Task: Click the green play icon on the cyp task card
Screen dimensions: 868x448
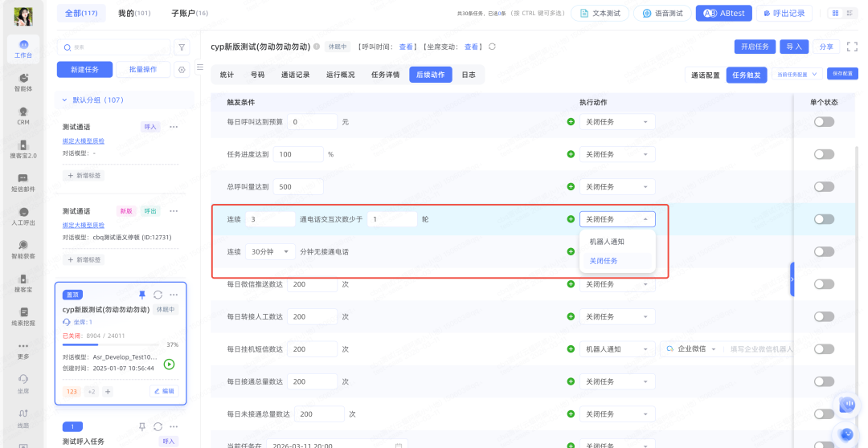Action: click(x=169, y=364)
